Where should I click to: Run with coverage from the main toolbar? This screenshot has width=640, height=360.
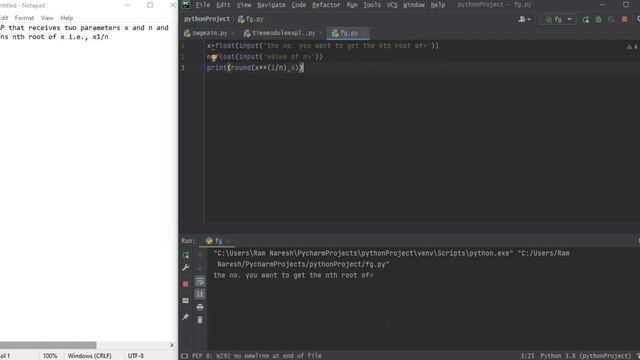611,19
